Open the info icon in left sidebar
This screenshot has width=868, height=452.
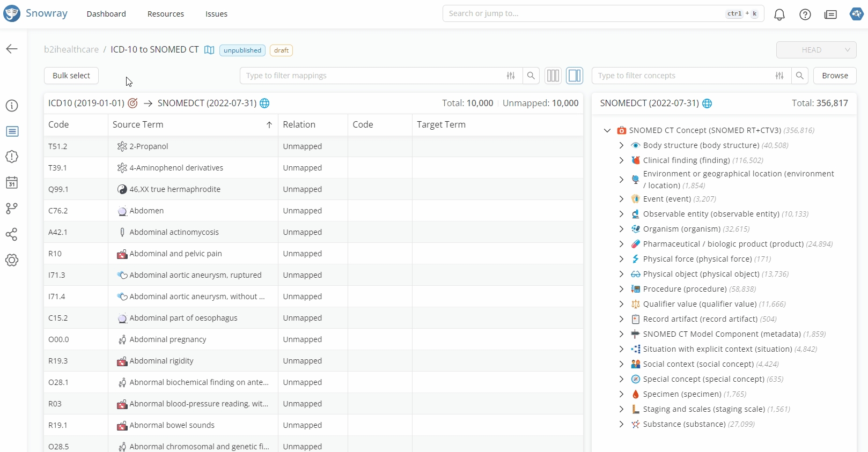coord(12,106)
